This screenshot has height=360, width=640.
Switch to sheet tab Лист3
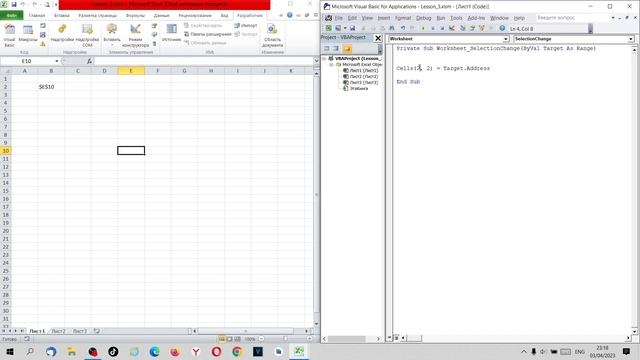tap(79, 331)
